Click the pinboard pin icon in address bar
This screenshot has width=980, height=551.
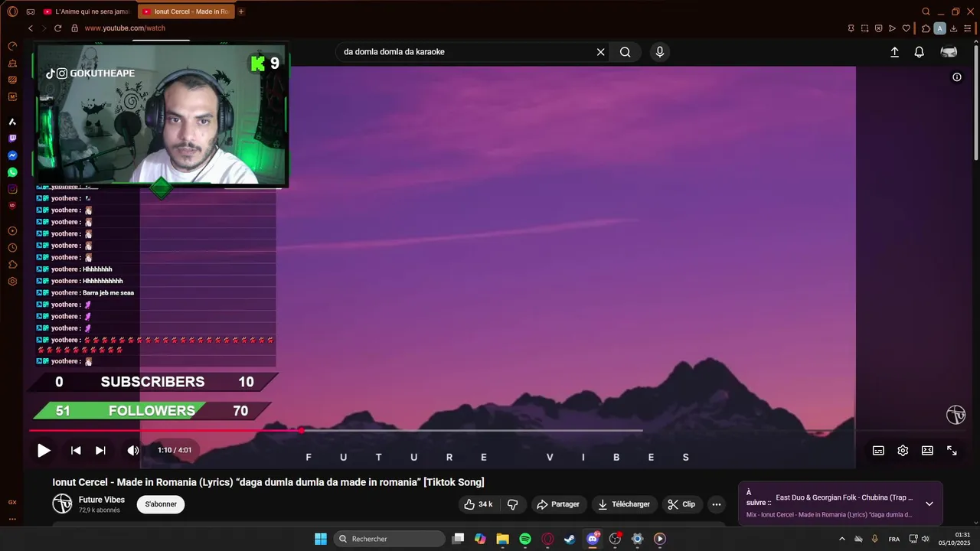[x=851, y=28]
